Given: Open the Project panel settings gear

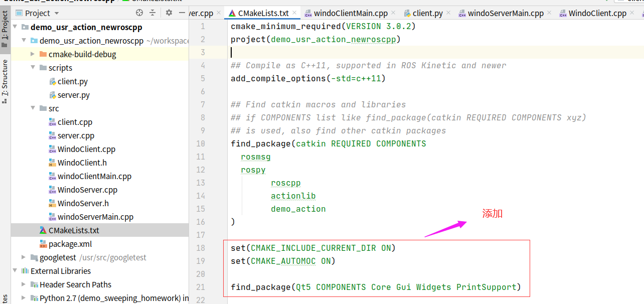Looking at the screenshot, I should tap(169, 13).
